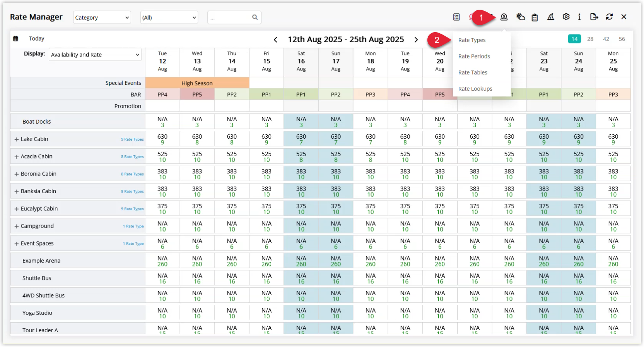Screen dimensions: 644x347
Task: Open the checklist icon in the toolbar
Action: point(456,17)
